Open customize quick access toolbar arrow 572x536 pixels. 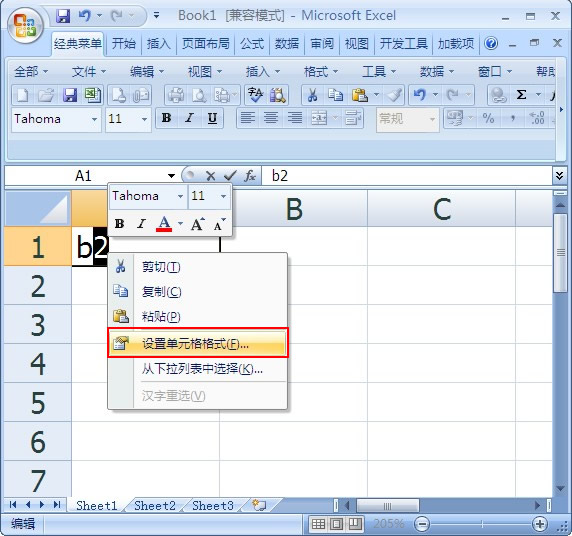click(x=156, y=15)
